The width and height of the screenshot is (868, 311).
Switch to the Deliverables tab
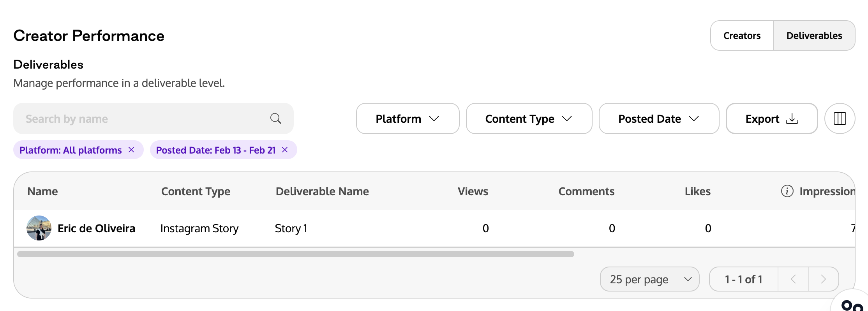tap(814, 35)
